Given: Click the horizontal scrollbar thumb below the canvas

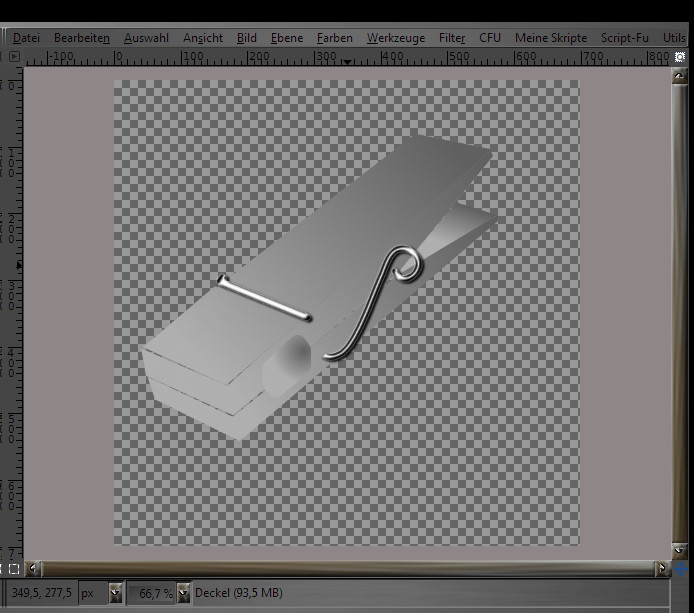Looking at the screenshot, I should tap(348, 568).
